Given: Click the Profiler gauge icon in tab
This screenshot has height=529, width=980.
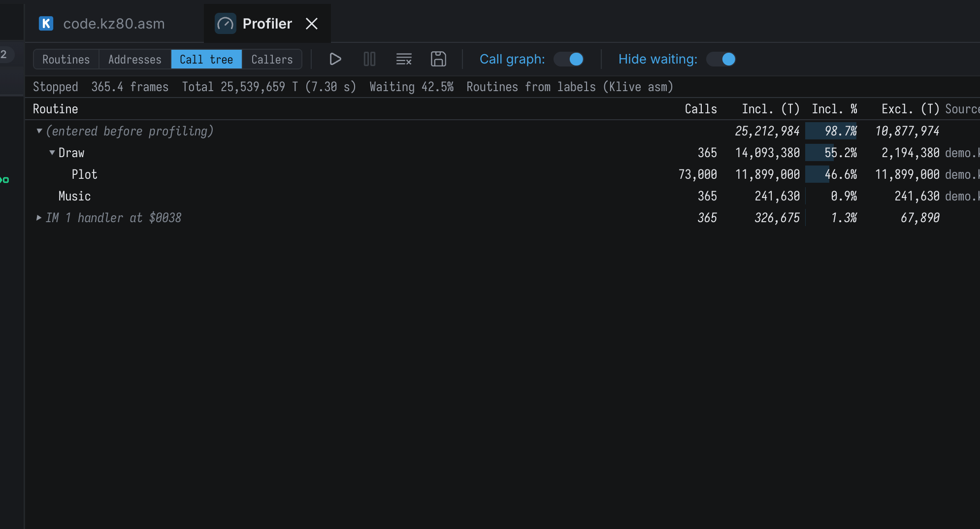Looking at the screenshot, I should click(226, 24).
